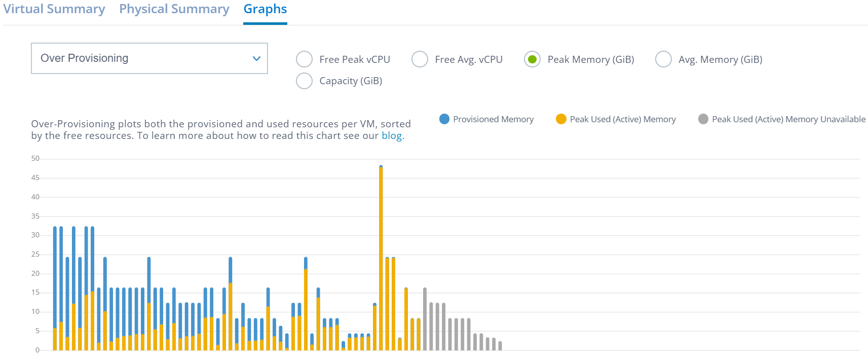Select the Peak Memory (GiB) radio button
This screenshot has height=356, width=868.
(x=532, y=59)
